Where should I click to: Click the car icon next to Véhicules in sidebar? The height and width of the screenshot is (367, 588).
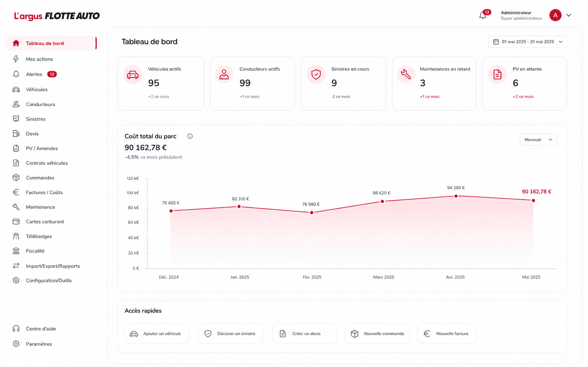click(16, 89)
